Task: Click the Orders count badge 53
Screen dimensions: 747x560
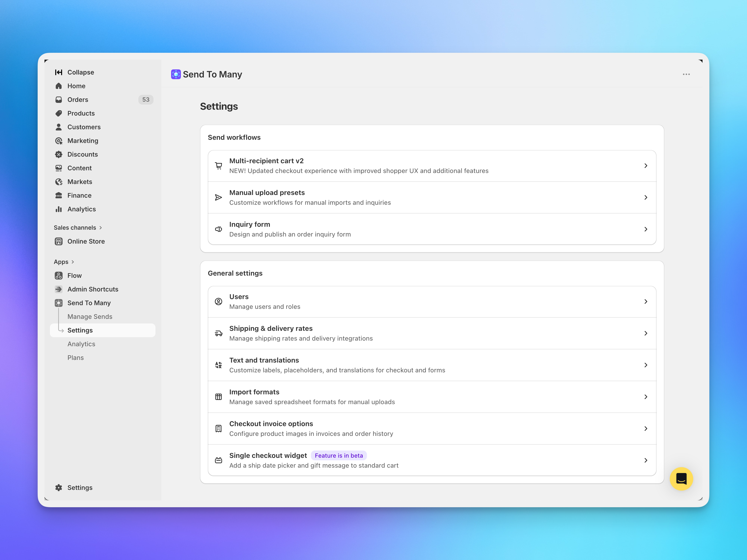Action: (145, 100)
